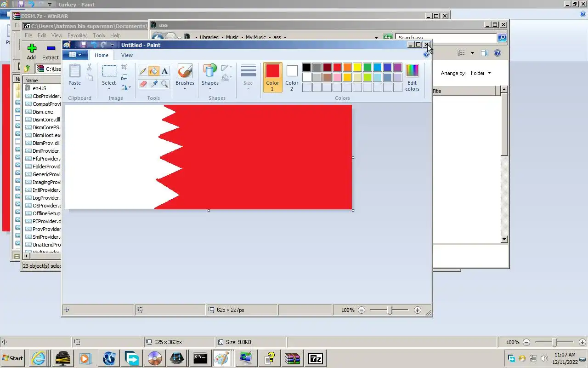The image size is (588, 368).
Task: Select the Magnifier tool
Action: pos(164,84)
